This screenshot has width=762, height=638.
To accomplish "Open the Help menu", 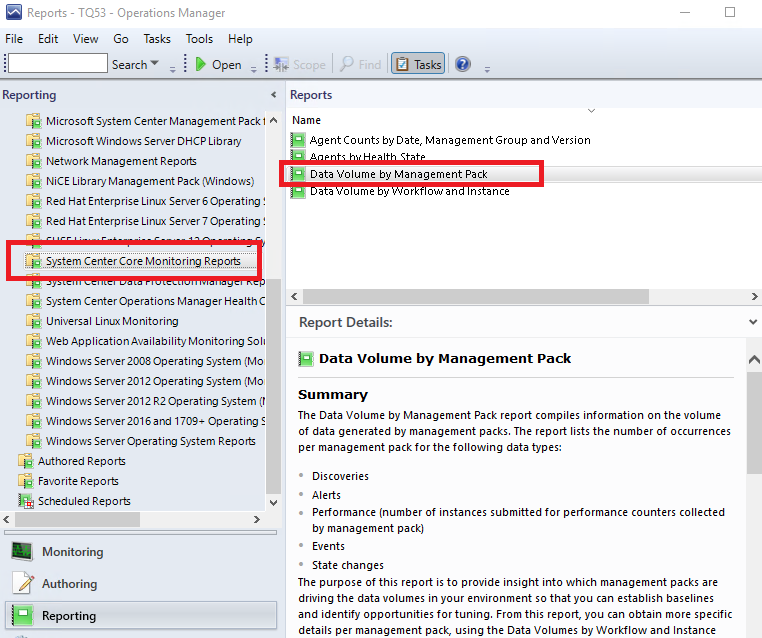I will (x=240, y=39).
